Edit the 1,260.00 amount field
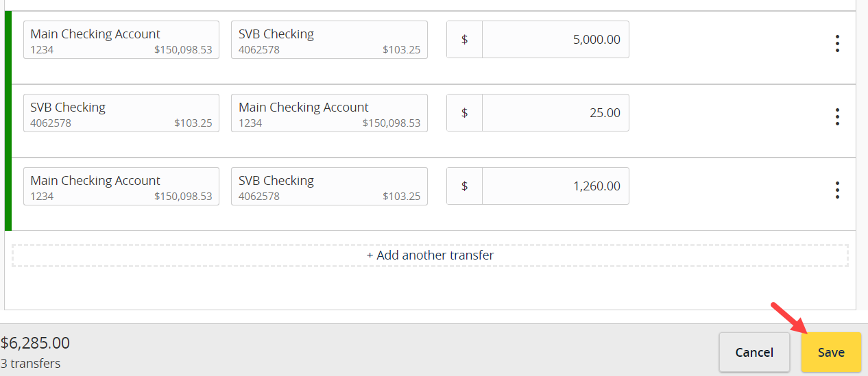This screenshot has height=376, width=868. click(555, 186)
